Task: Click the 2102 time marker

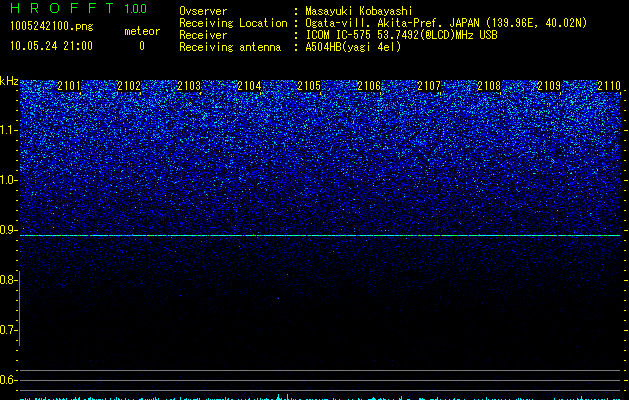Action: coord(129,85)
